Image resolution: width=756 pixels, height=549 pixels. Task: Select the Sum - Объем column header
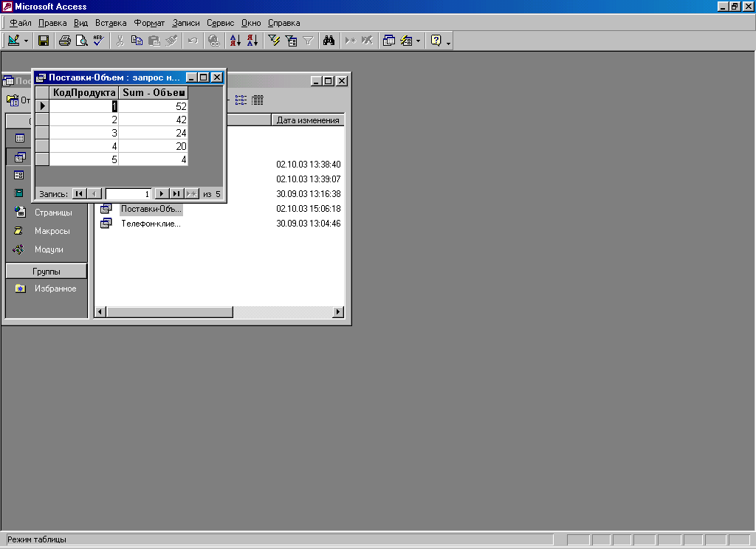pyautogui.click(x=154, y=92)
